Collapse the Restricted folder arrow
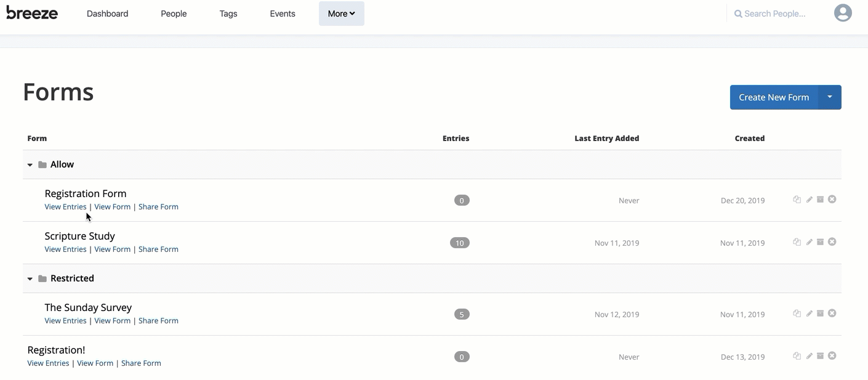868x380 pixels. coord(30,279)
